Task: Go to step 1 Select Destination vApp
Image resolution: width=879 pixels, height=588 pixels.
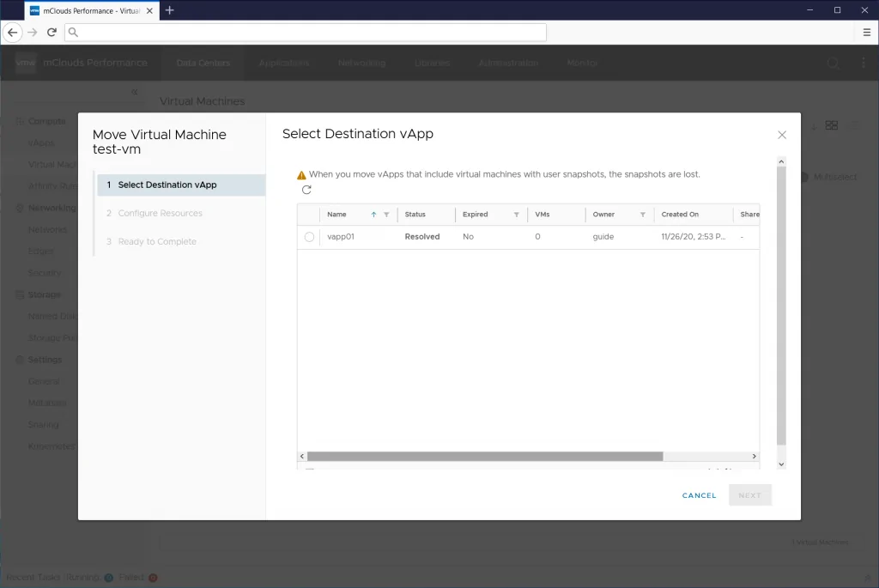Action: [x=167, y=185]
